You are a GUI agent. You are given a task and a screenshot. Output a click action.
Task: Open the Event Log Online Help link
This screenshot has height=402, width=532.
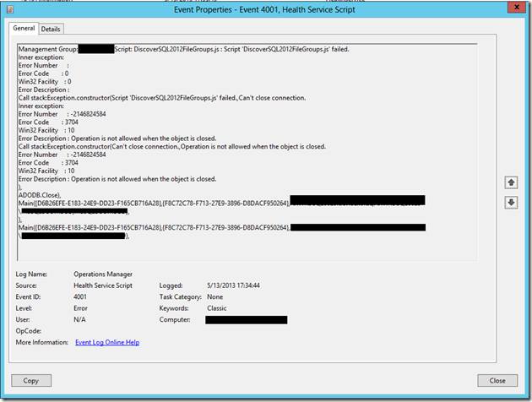[x=107, y=342]
